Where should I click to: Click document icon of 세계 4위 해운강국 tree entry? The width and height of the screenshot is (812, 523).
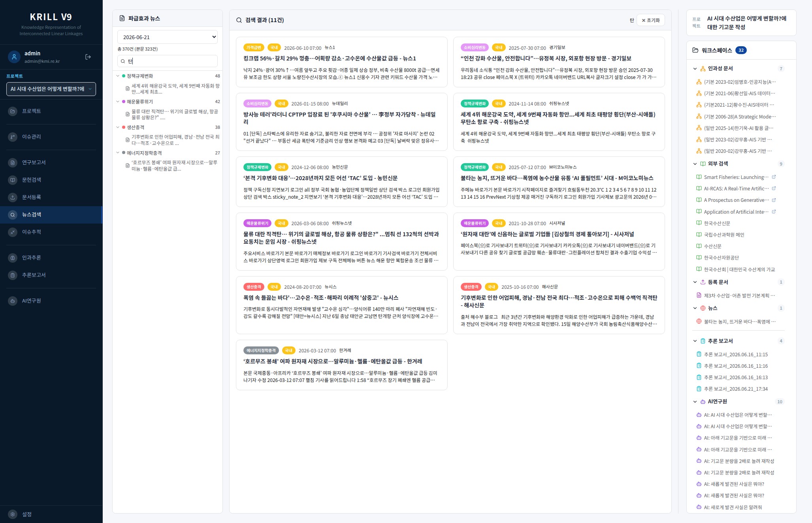coord(128,88)
